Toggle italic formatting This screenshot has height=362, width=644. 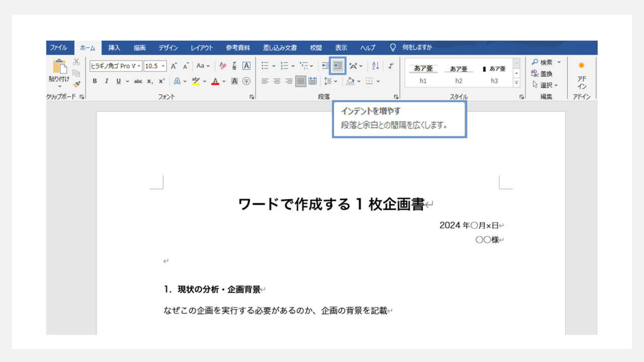tap(107, 81)
